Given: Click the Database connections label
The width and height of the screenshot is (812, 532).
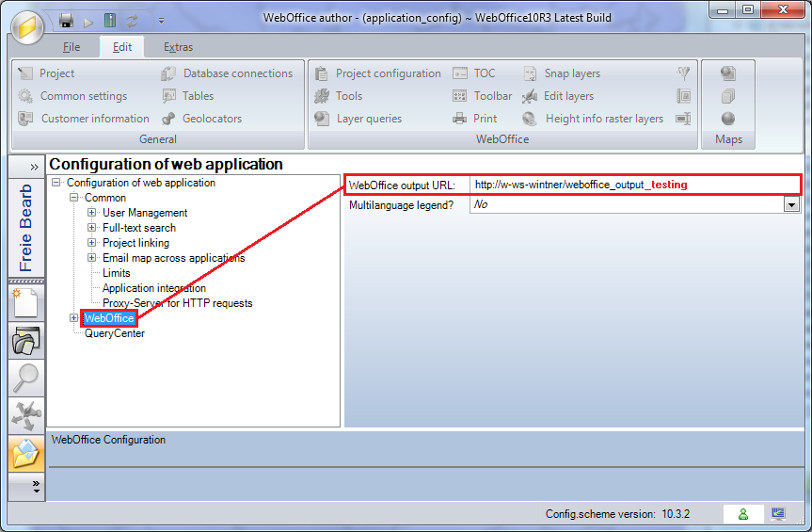Looking at the screenshot, I should 238,73.
